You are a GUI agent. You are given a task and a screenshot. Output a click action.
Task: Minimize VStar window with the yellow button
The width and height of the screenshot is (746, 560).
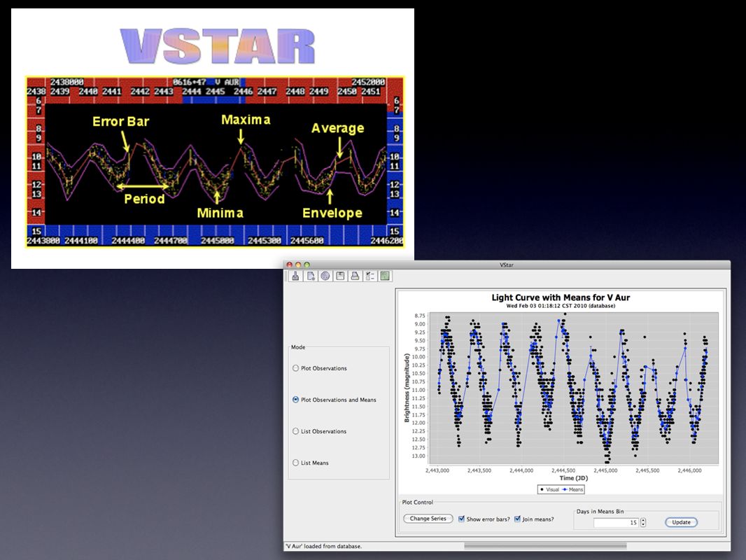coord(298,265)
